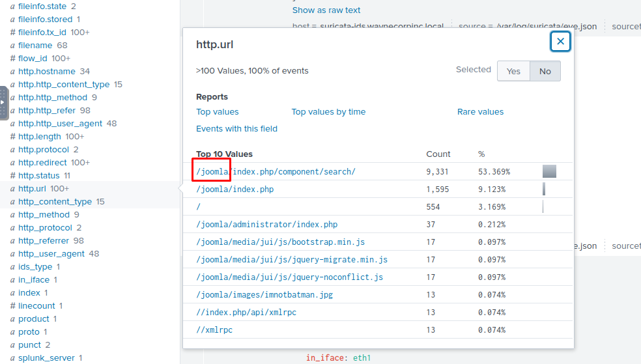The image size is (641, 364).
Task: Open Rare values report
Action: (x=480, y=111)
